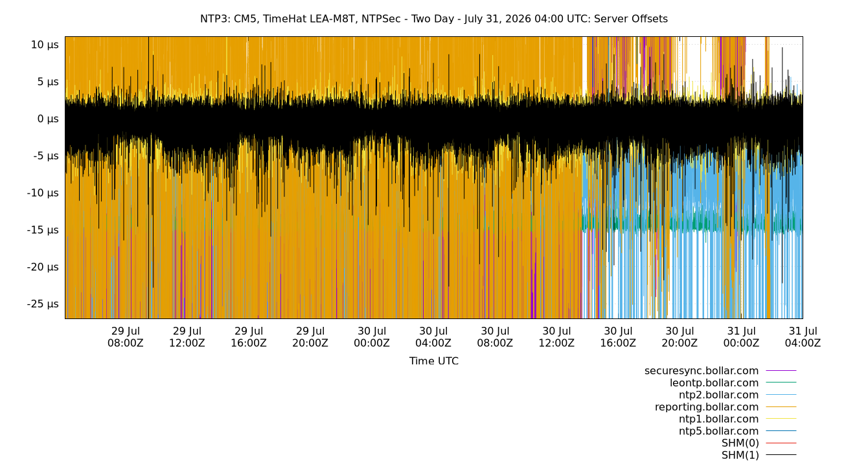Click the black SHM(1) legend line sample
This screenshot has width=868, height=466.
[x=781, y=455]
